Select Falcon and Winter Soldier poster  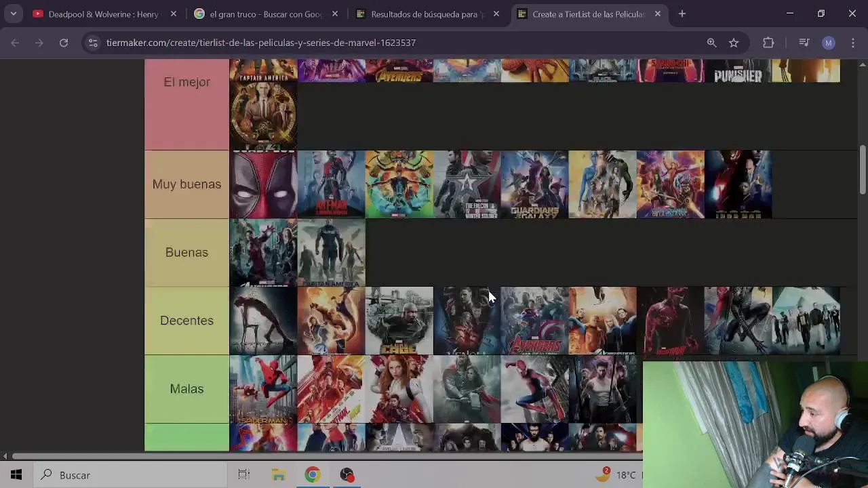tap(467, 184)
